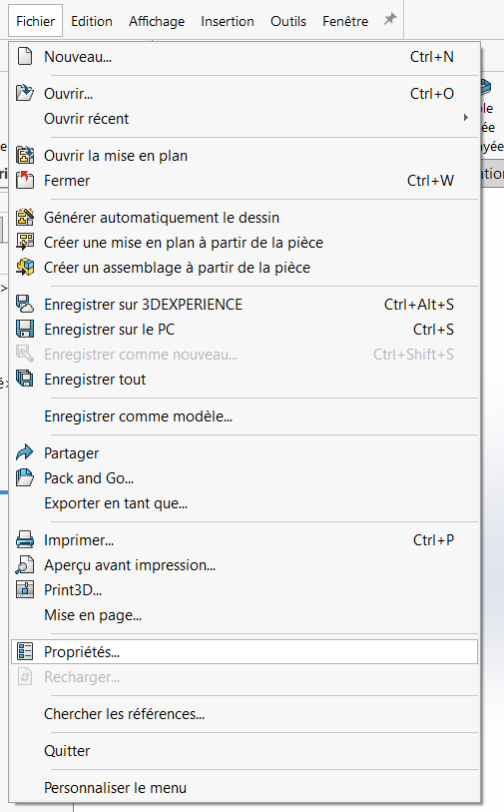Expand the Ouvrir récent submenu arrow
Viewport: 504px width, 812px height.
tap(466, 118)
